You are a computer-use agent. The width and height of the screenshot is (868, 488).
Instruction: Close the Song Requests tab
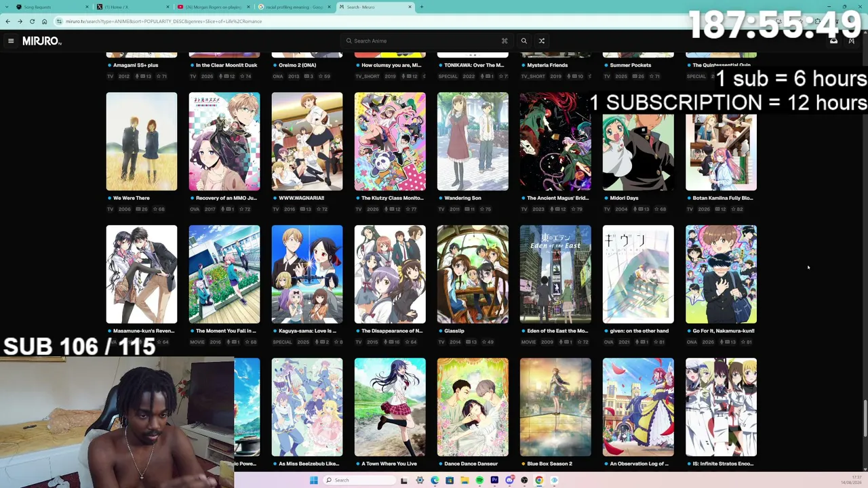(x=87, y=7)
